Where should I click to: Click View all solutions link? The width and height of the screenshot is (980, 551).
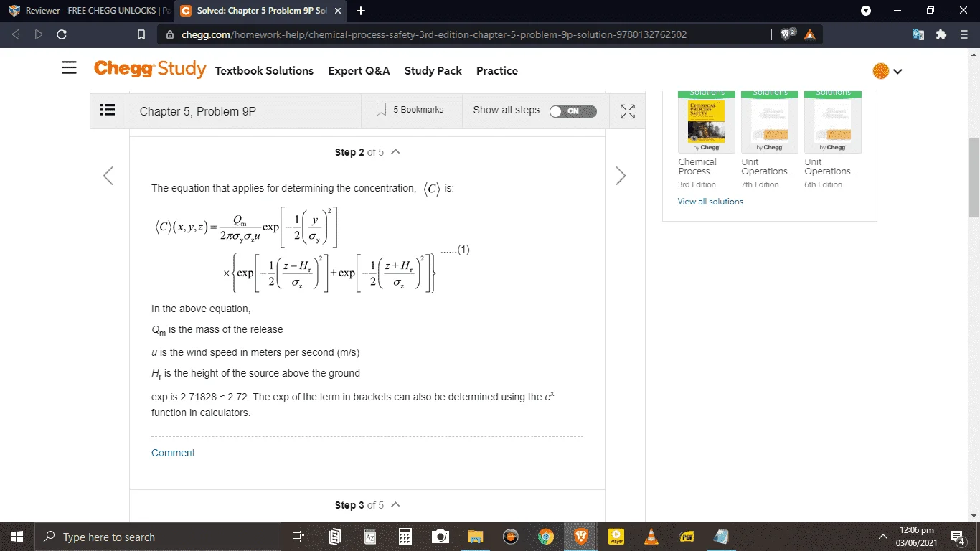pos(710,202)
